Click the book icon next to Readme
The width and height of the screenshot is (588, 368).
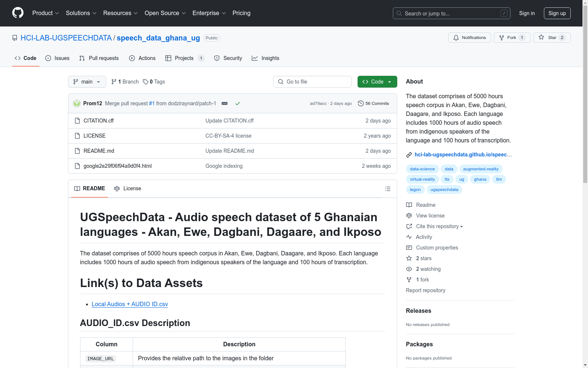click(409, 205)
